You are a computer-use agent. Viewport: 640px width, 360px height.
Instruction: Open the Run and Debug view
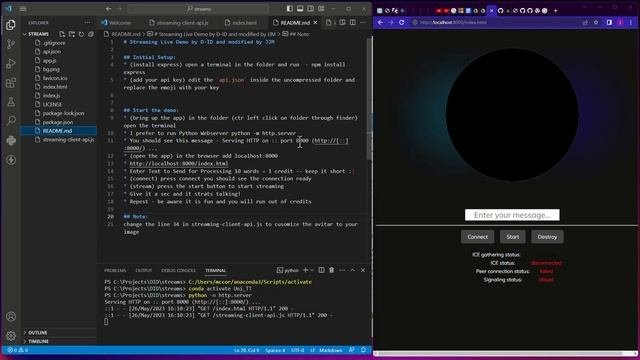(11, 64)
